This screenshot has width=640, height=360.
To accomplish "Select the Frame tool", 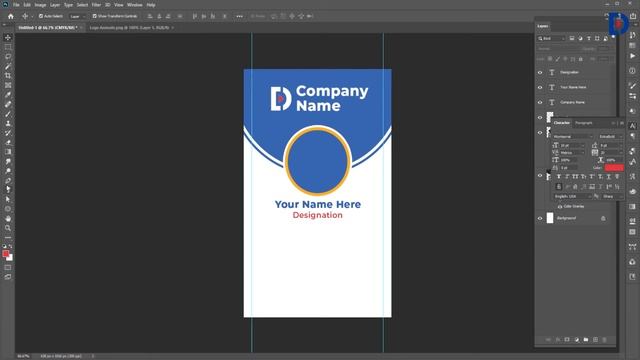I will (x=8, y=85).
